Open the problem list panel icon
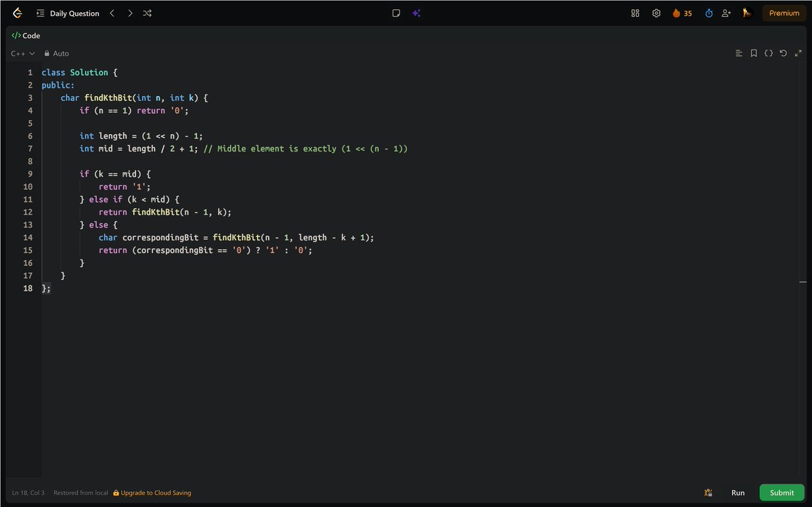 click(41, 13)
